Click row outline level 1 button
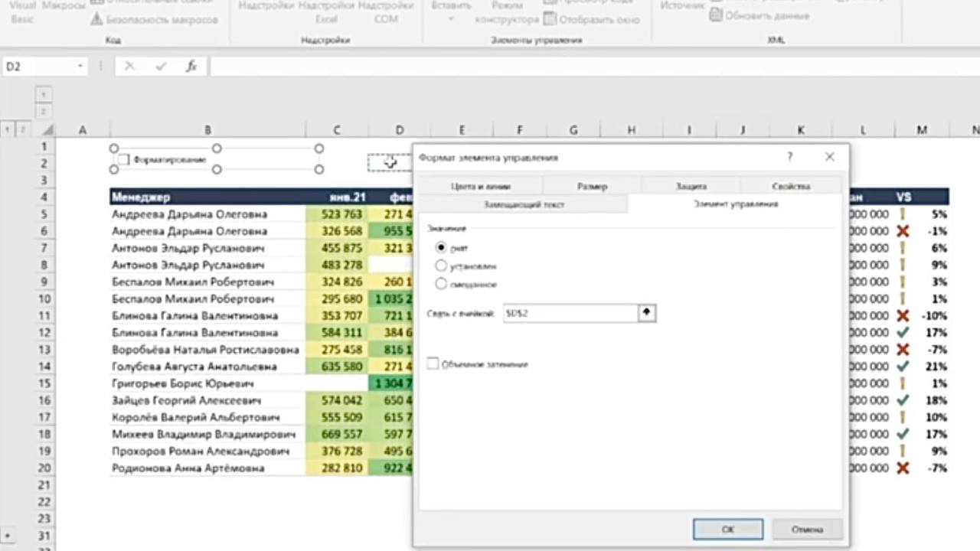Screen dimensions: 980x551 pyautogui.click(x=7, y=130)
